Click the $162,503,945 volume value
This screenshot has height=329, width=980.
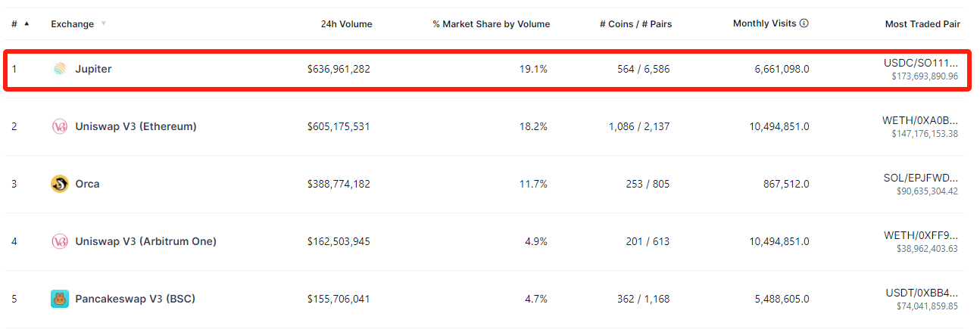coord(339,241)
